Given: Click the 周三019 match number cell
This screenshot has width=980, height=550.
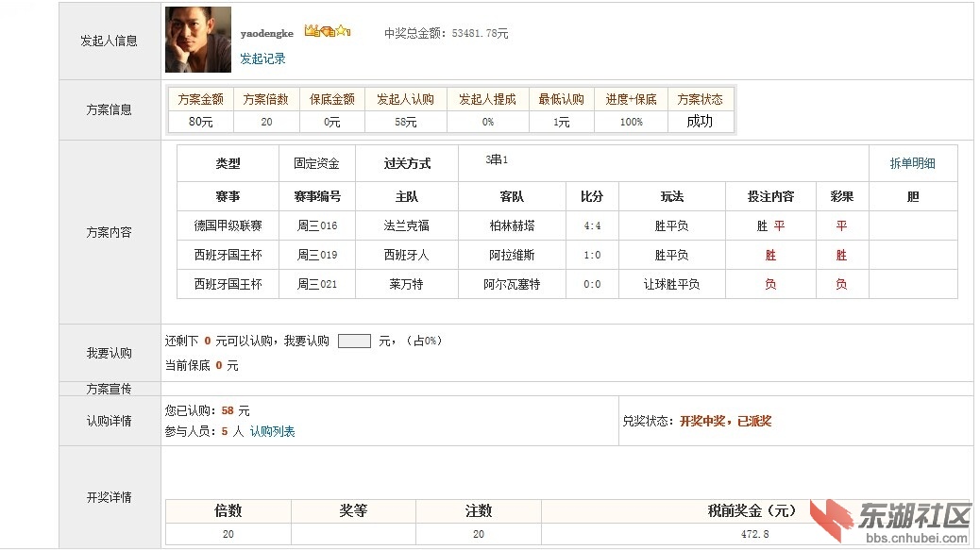Looking at the screenshot, I should coord(317,255).
